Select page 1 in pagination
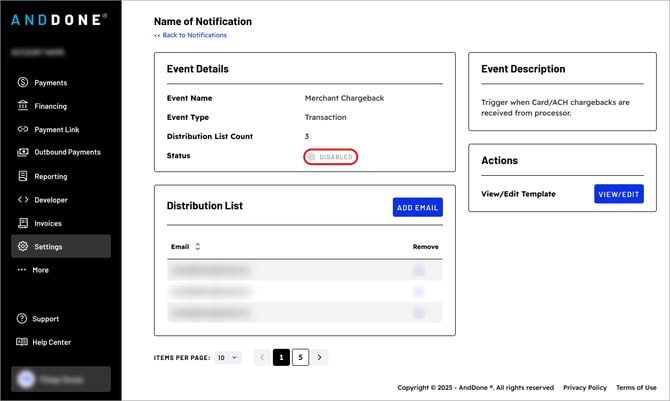The width and height of the screenshot is (670, 401). 282,357
